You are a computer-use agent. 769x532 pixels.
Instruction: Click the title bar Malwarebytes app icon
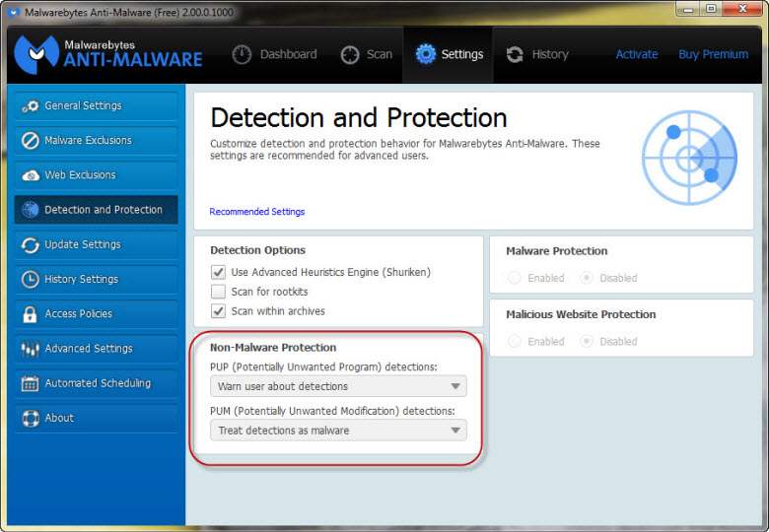pyautogui.click(x=14, y=12)
